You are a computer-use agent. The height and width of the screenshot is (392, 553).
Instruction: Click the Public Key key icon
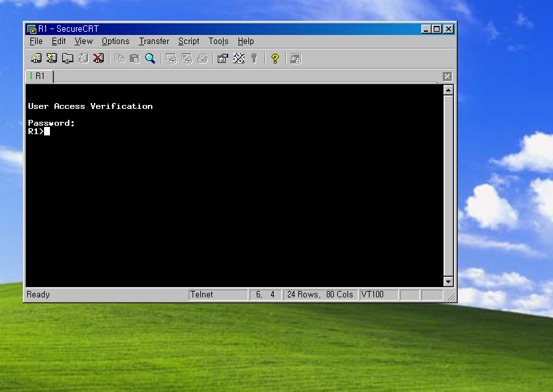(x=254, y=58)
